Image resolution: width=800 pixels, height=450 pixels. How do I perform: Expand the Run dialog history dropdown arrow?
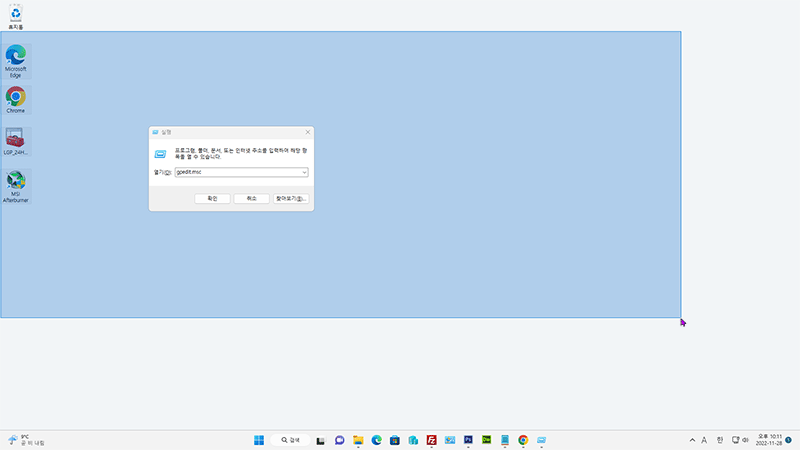click(x=304, y=172)
